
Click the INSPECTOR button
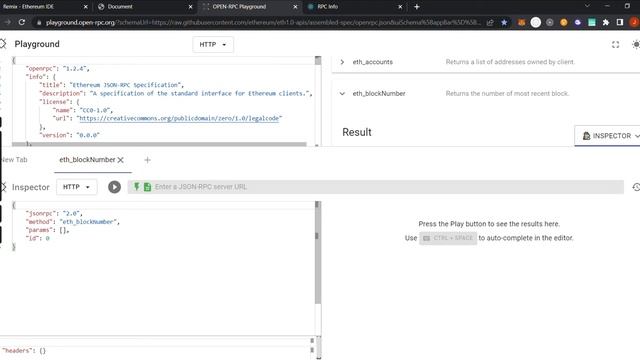tap(607, 136)
